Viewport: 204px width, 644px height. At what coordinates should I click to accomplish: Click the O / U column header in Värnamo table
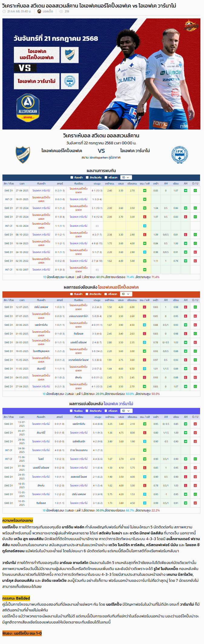(195, 417)
